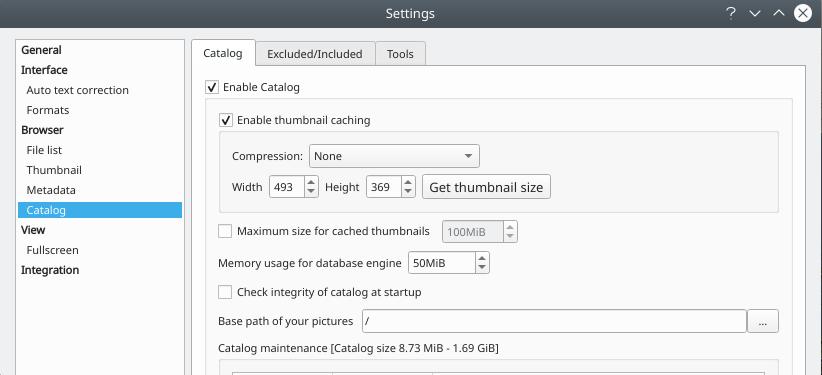Select the highlighted Catalog sidebar entry
The image size is (822, 375).
(100, 210)
